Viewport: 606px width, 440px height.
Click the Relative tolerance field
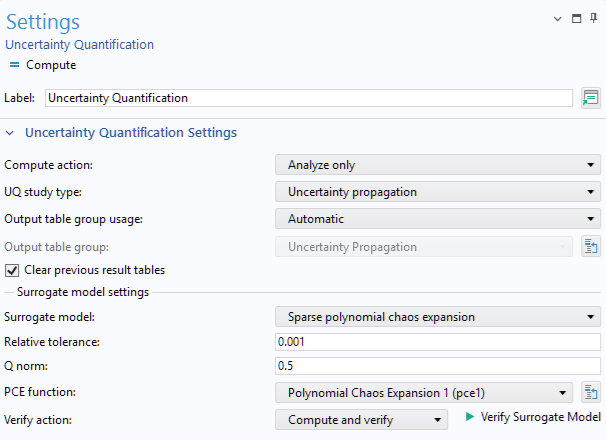click(x=438, y=342)
